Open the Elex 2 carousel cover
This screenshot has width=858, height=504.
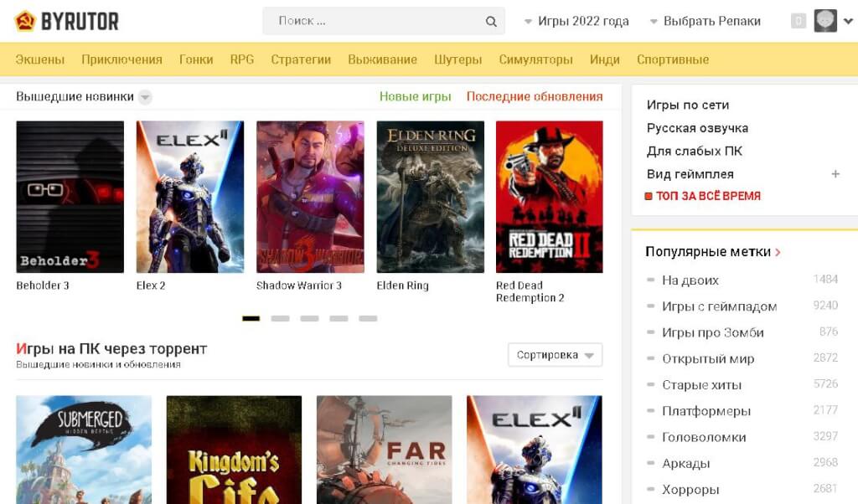pos(190,197)
